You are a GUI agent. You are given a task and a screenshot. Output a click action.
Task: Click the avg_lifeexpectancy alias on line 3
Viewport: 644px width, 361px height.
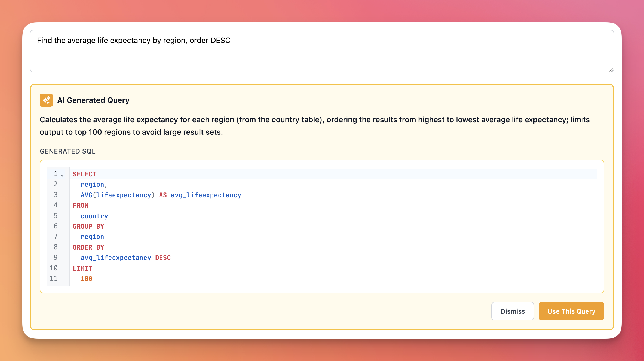(206, 195)
